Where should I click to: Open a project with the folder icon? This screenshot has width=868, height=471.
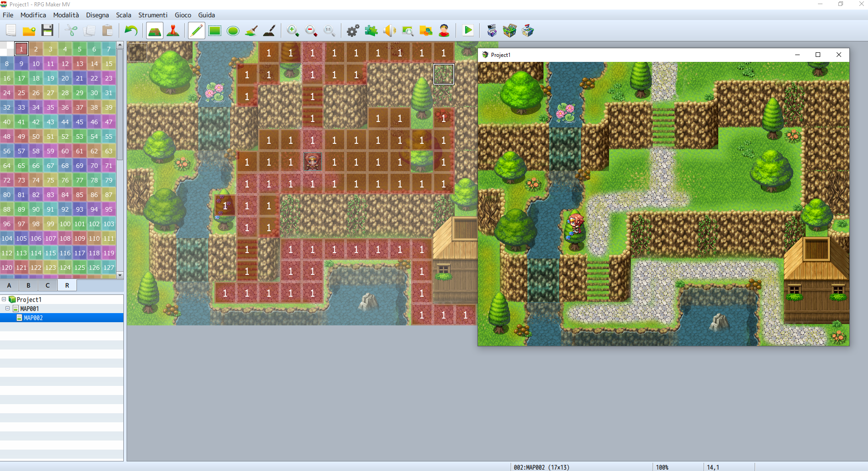pyautogui.click(x=29, y=30)
